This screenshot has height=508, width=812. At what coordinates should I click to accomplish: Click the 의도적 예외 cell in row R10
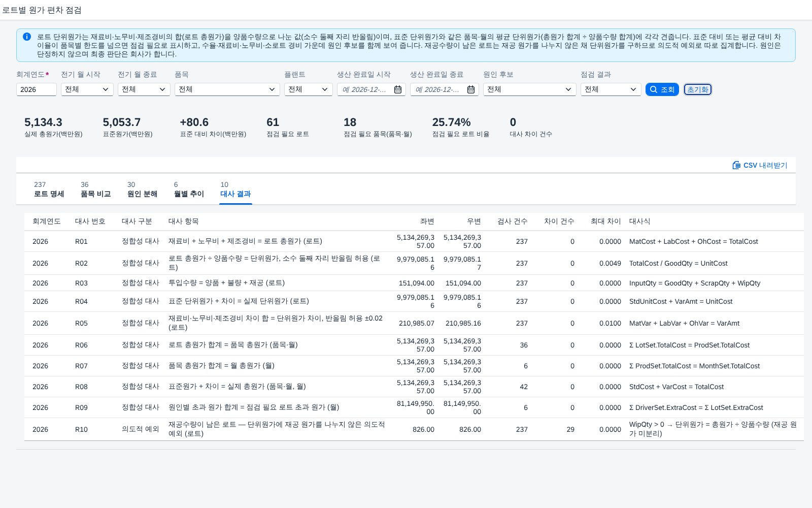[141, 429]
